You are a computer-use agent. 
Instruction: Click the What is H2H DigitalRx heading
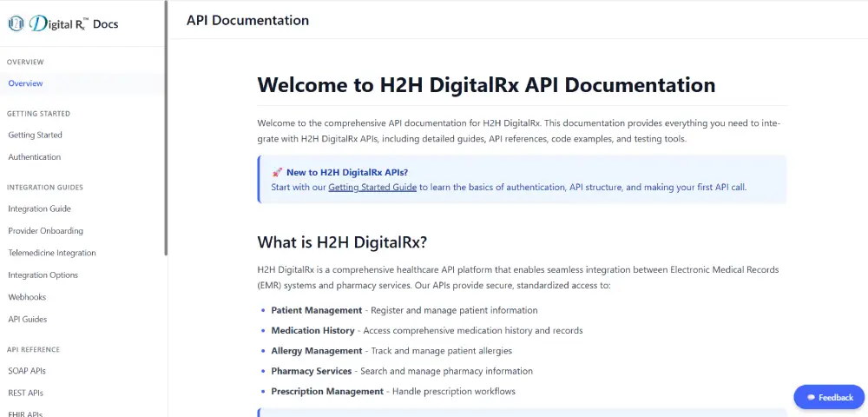click(342, 242)
